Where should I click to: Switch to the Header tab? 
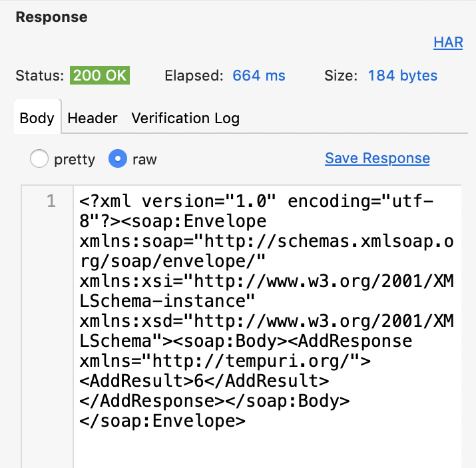coord(93,118)
